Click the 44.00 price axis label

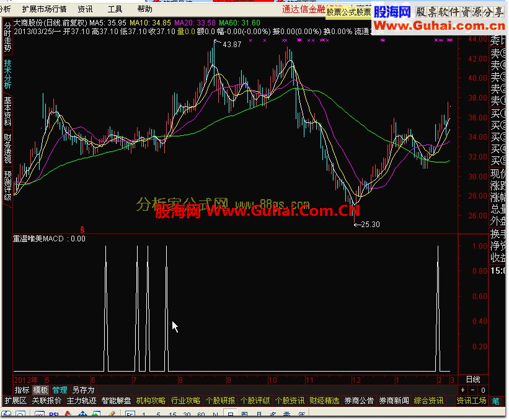(x=477, y=39)
